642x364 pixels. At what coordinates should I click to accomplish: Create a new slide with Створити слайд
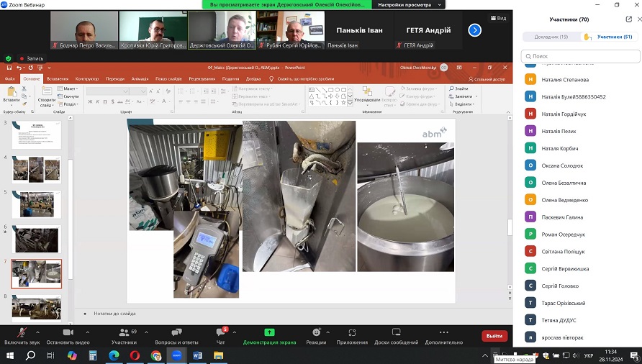pos(47,96)
